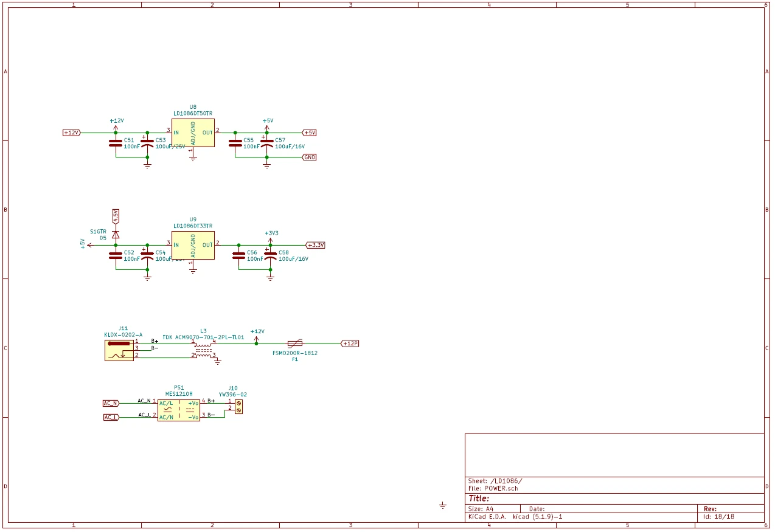The height and width of the screenshot is (532, 775).
Task: Click the +5V power arrow above C57
Action: [x=267, y=127]
